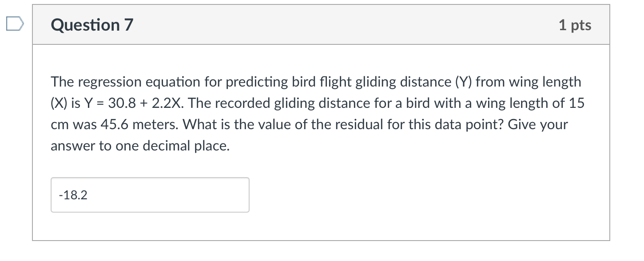Screen dimensions: 644x261
Task: Click the "1 pts" points label
Action: point(575,25)
